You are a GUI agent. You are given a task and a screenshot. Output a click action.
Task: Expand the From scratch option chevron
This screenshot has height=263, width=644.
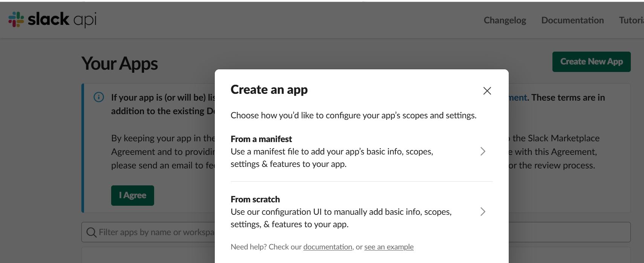pyautogui.click(x=483, y=212)
